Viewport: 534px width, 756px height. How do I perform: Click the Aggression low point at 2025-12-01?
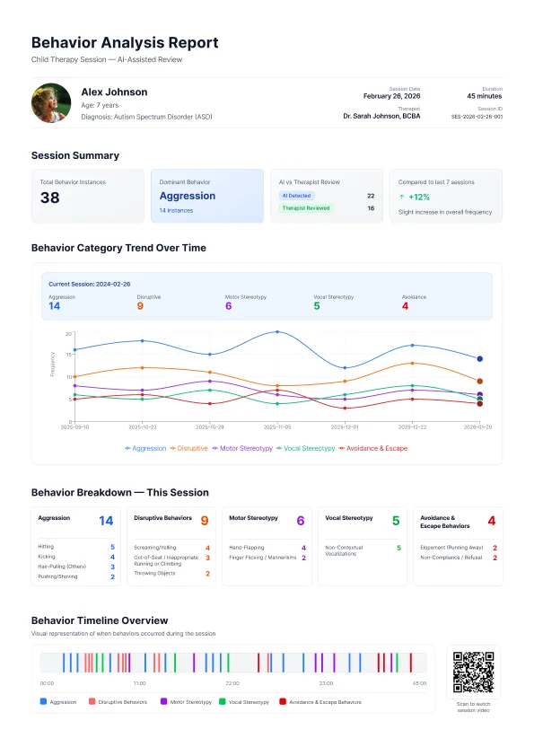[345, 368]
